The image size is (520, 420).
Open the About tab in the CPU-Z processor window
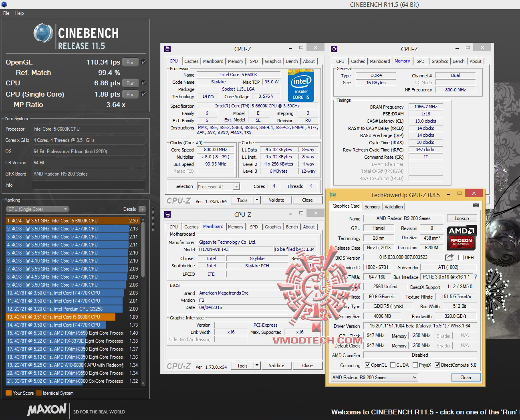pyautogui.click(x=308, y=61)
